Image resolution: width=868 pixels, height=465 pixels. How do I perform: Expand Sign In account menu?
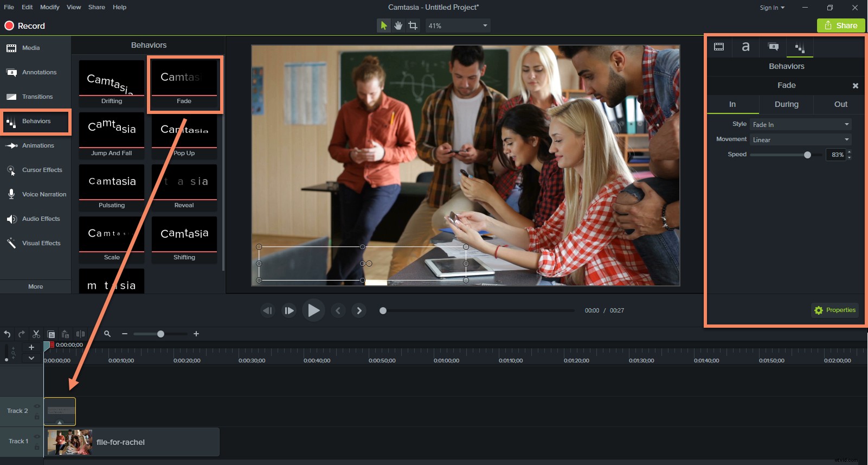click(x=772, y=8)
